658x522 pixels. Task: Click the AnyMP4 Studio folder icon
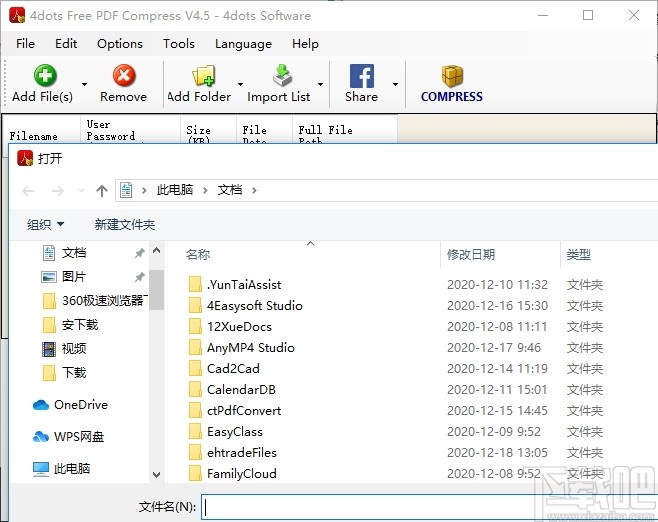pos(195,347)
